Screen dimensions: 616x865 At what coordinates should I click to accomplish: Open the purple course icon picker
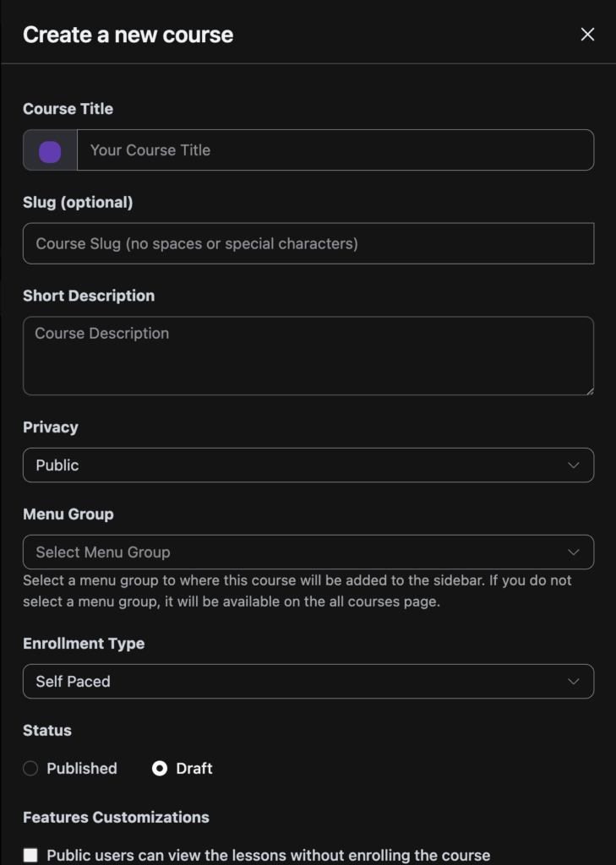[x=50, y=150]
